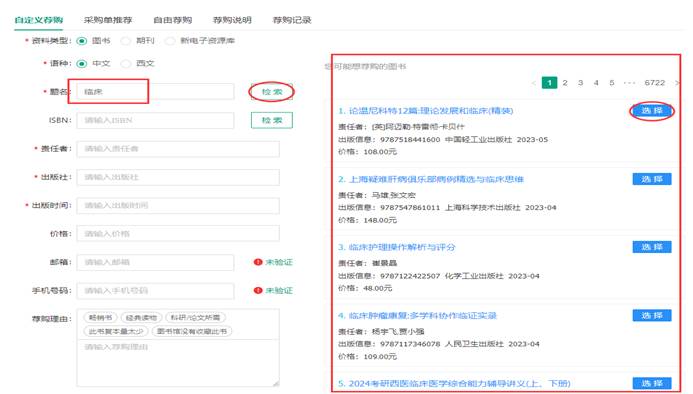Click price text 48.00元
The width and height of the screenshot is (693, 394).
click(x=377, y=288)
